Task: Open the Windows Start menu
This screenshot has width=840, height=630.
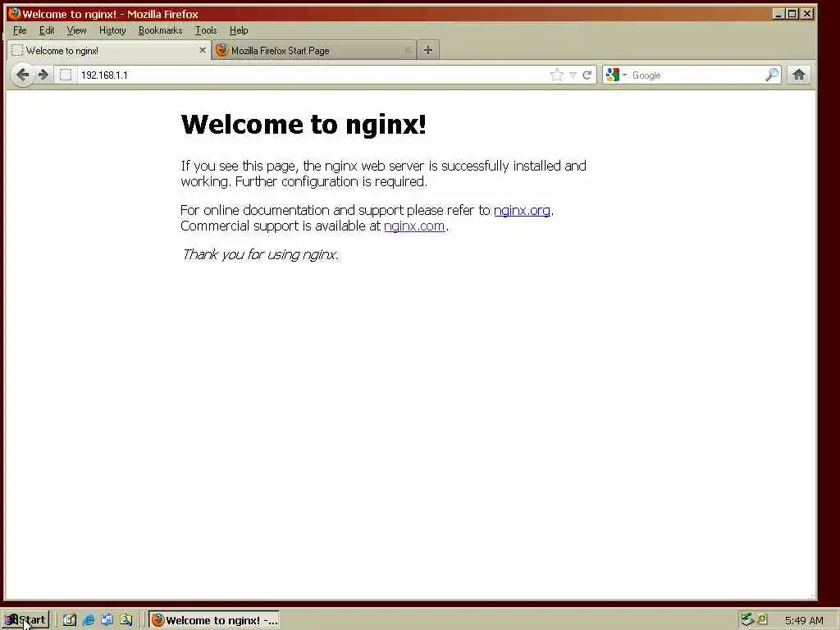Action: [x=25, y=620]
